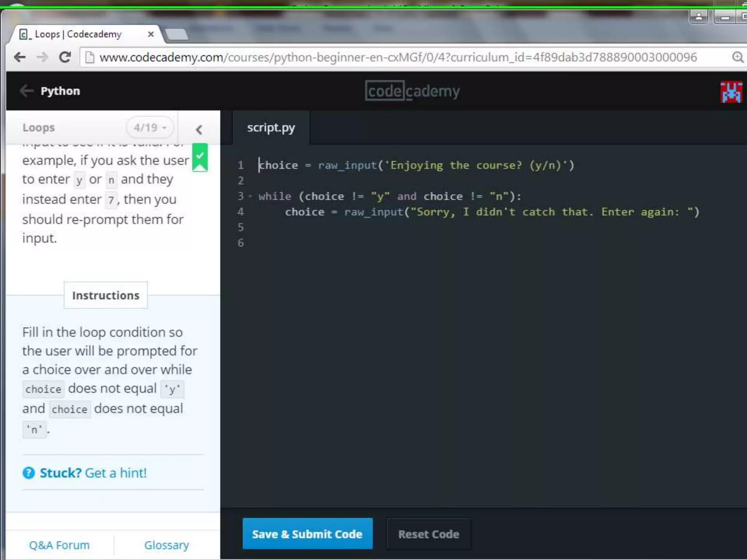Click the Chrome user profile button

click(698, 17)
